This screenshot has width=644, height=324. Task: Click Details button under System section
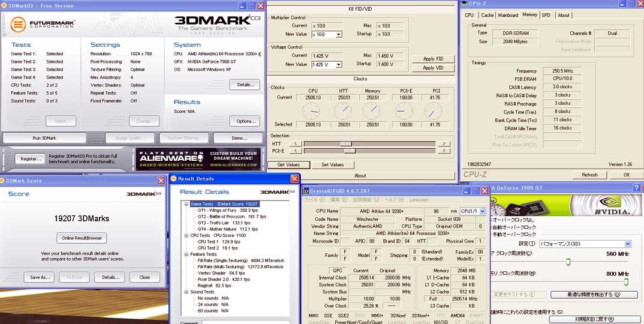245,85
